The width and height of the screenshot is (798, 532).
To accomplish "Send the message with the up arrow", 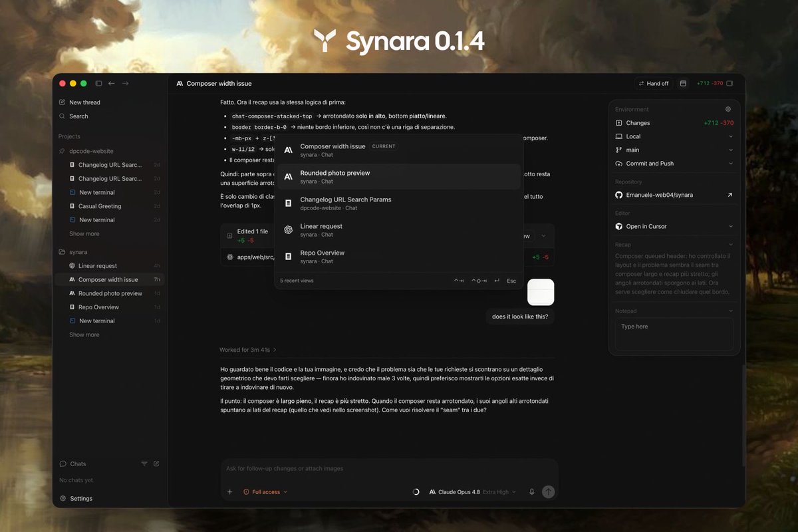I will [548, 492].
